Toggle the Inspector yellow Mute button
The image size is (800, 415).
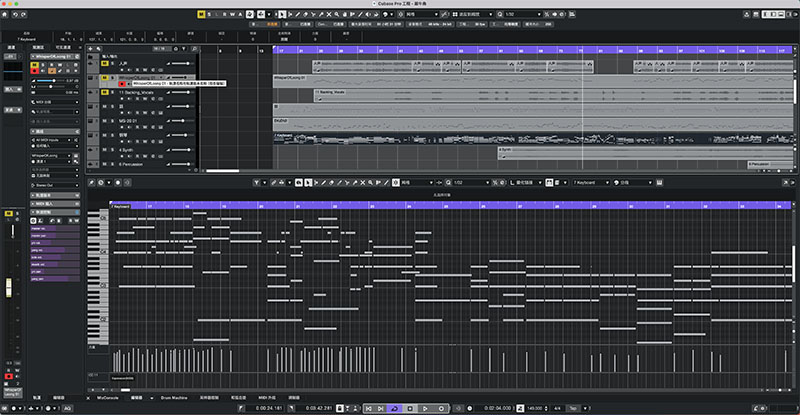tap(35, 65)
